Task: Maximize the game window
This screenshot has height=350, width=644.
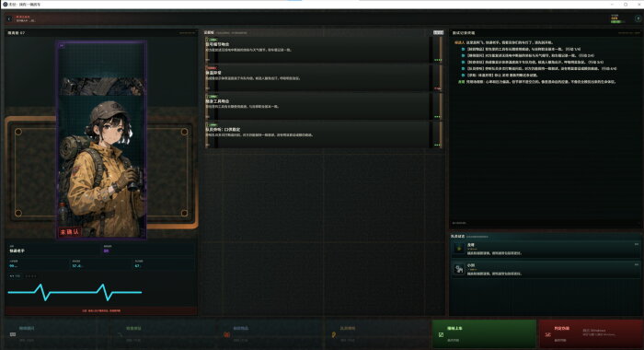Action: tap(626, 4)
